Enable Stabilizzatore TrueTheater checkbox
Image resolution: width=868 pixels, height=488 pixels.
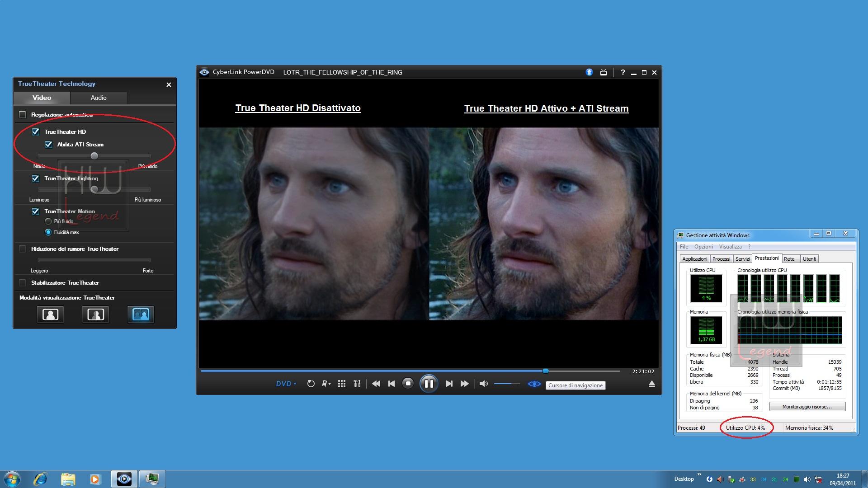[x=23, y=283]
